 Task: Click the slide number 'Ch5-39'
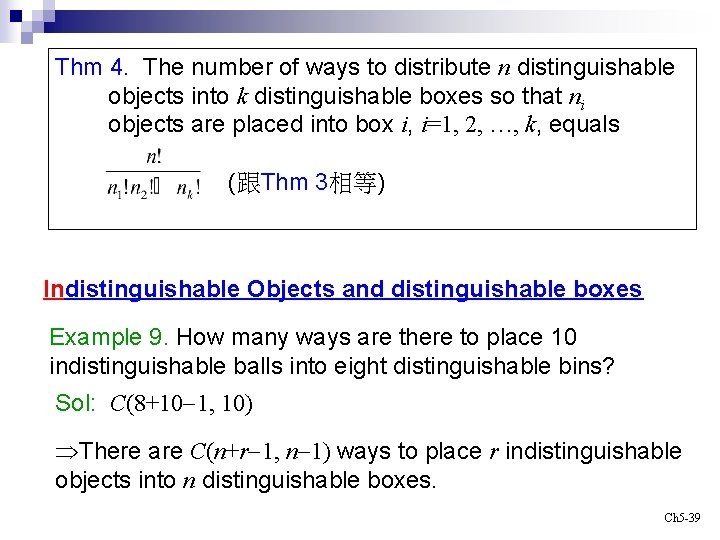[x=682, y=518]
